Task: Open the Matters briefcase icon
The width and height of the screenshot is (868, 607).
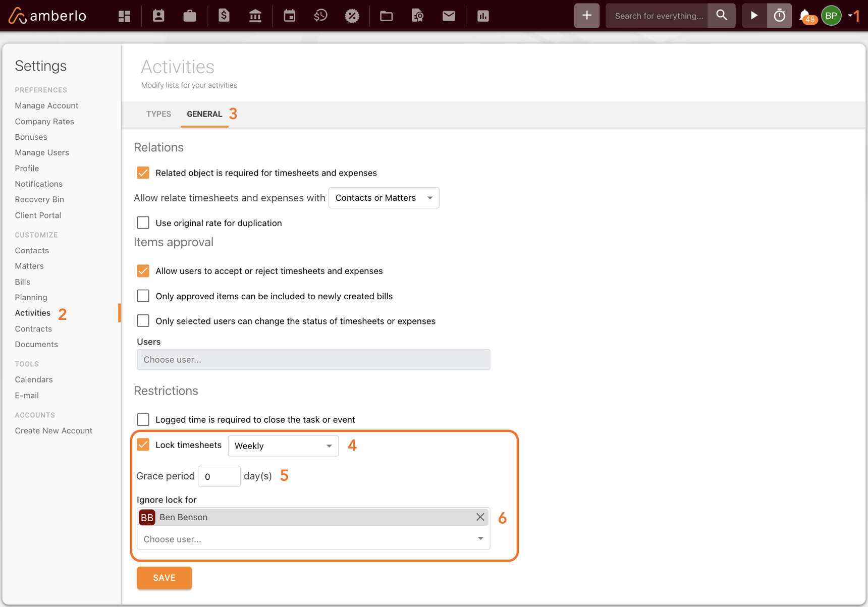Action: pyautogui.click(x=190, y=16)
